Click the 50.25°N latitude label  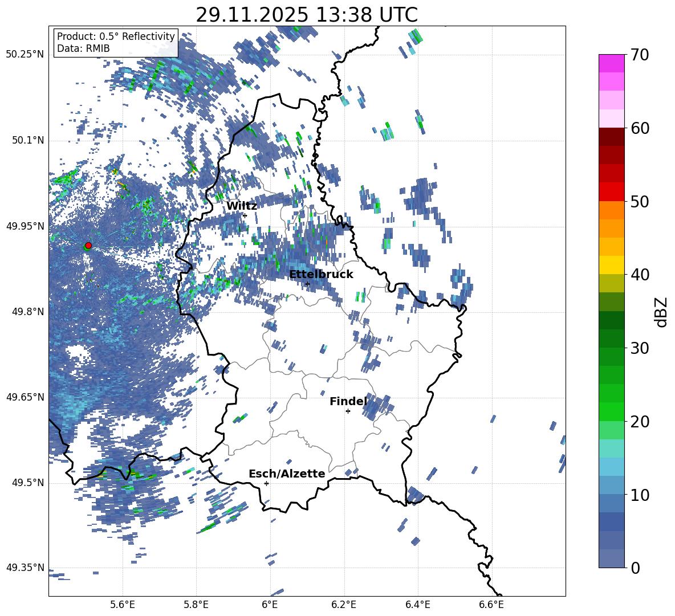click(x=25, y=55)
